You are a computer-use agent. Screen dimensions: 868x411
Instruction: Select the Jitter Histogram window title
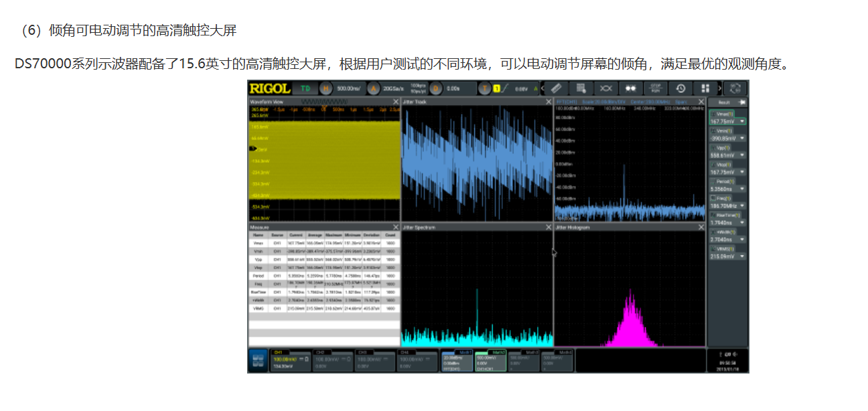click(573, 228)
